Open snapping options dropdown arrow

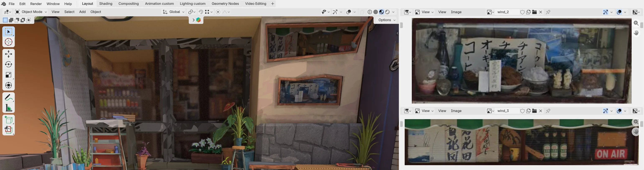click(x=209, y=12)
